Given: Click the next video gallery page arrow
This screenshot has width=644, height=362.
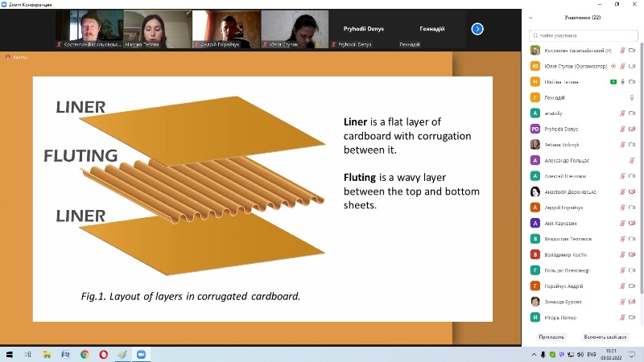Looking at the screenshot, I should click(477, 29).
